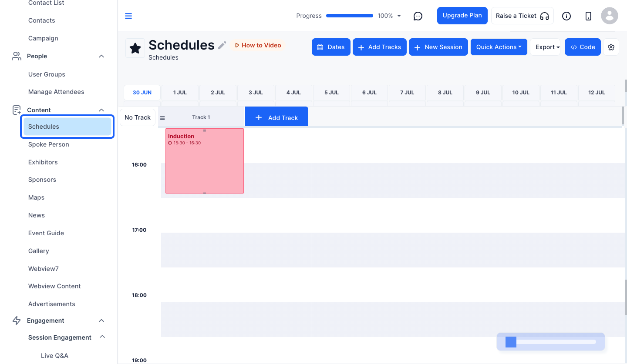
Task: Select the 4 JUL date tab
Action: (x=294, y=93)
